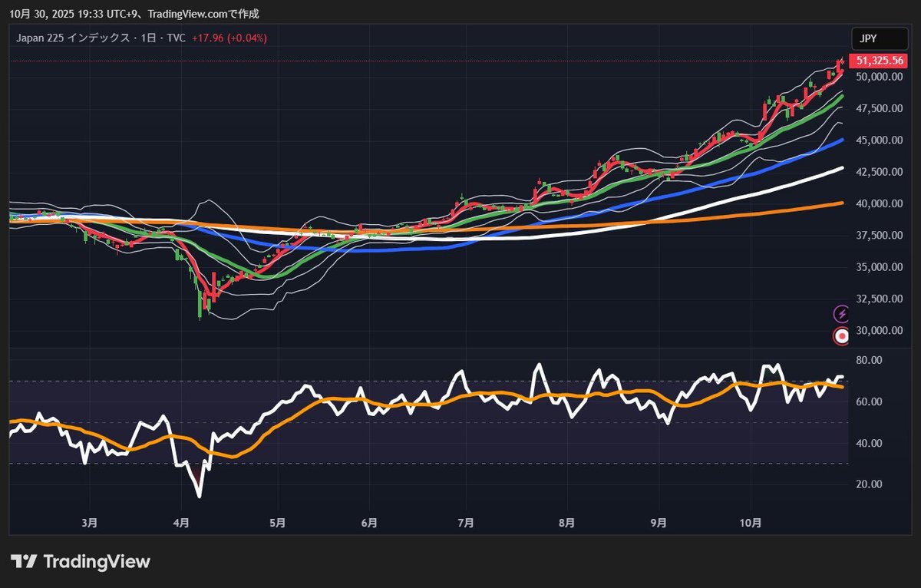This screenshot has width=921, height=588.
Task: Click the right end of the orange moving average
Action: (841, 203)
